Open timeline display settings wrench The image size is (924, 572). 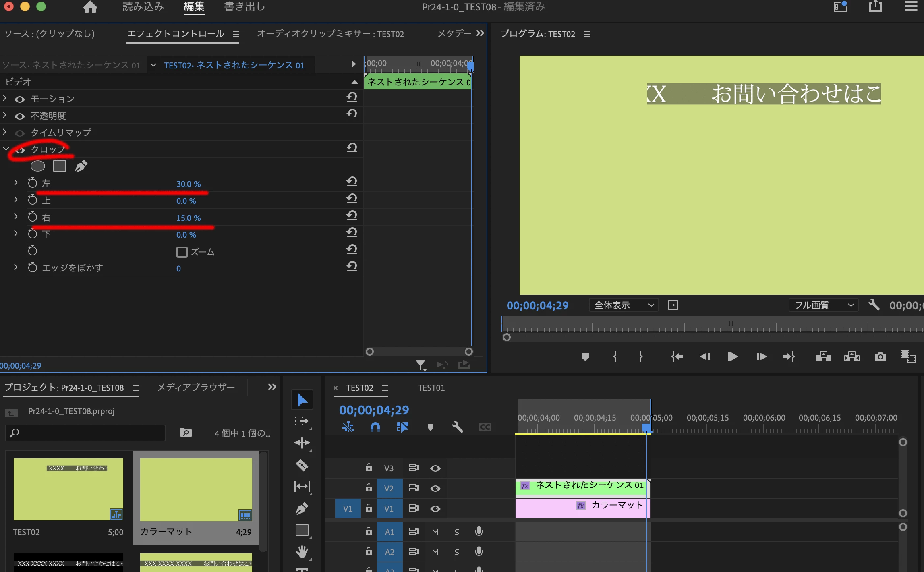pyautogui.click(x=457, y=427)
